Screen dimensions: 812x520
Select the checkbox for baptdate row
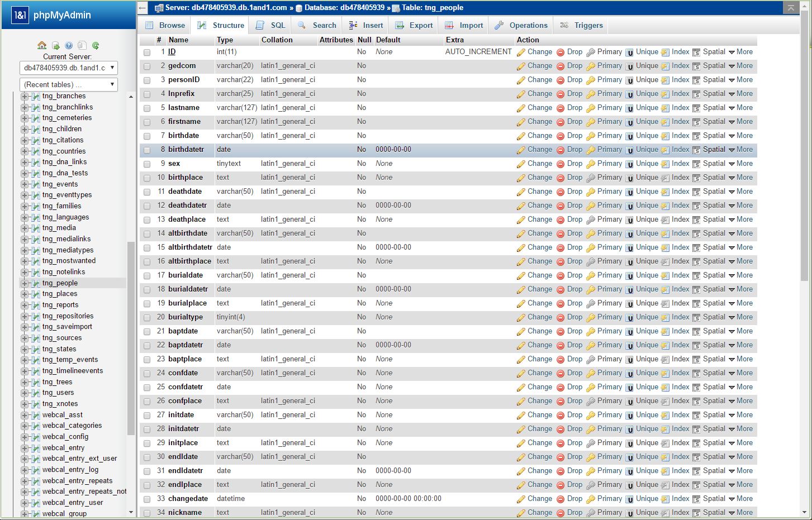point(147,331)
